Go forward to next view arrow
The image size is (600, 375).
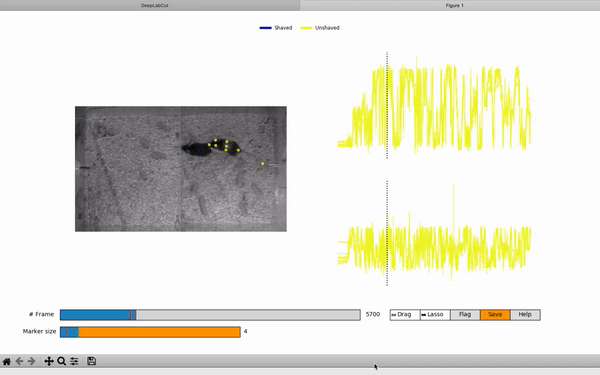pos(31,361)
